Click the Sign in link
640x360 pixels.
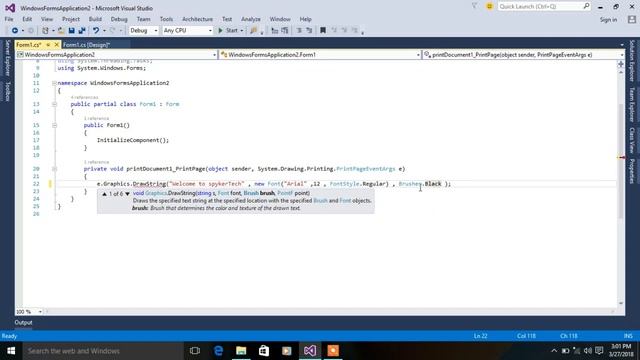coord(608,20)
